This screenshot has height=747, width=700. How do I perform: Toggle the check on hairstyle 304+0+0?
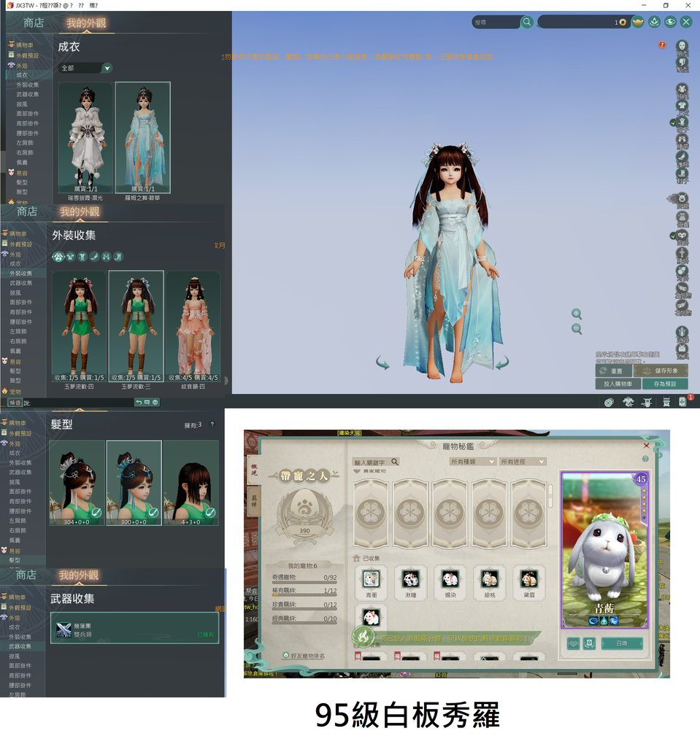click(96, 513)
